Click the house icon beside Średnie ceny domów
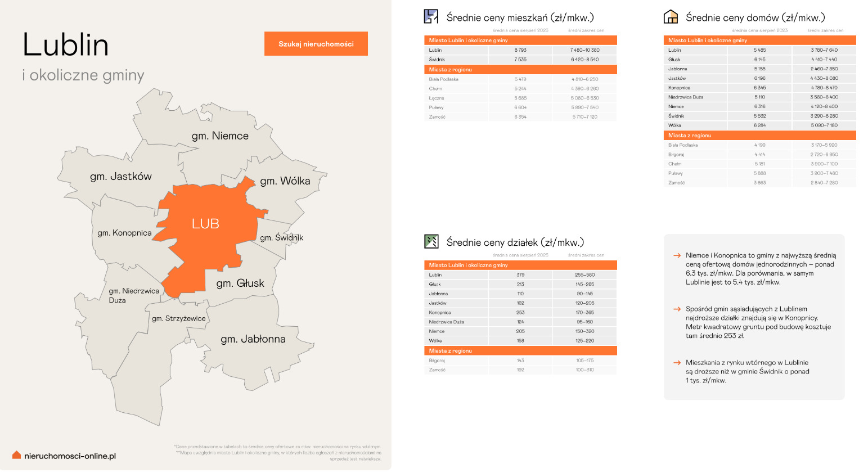 click(671, 17)
